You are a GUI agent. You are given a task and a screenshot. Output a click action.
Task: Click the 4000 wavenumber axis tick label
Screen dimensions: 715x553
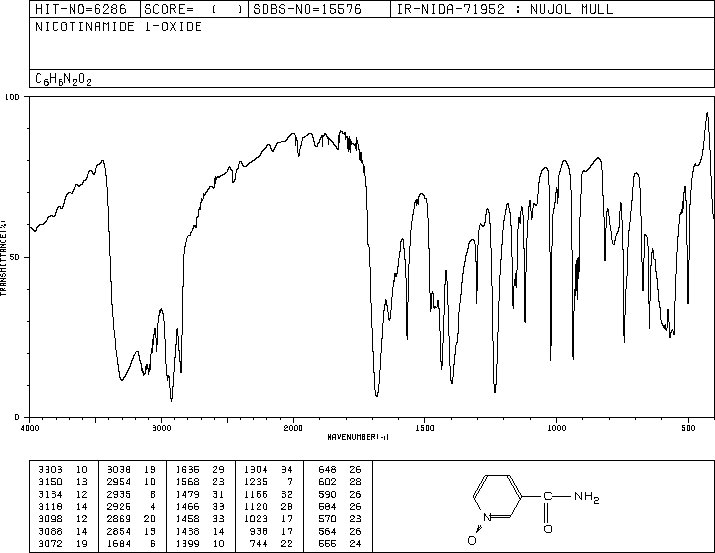30,428
